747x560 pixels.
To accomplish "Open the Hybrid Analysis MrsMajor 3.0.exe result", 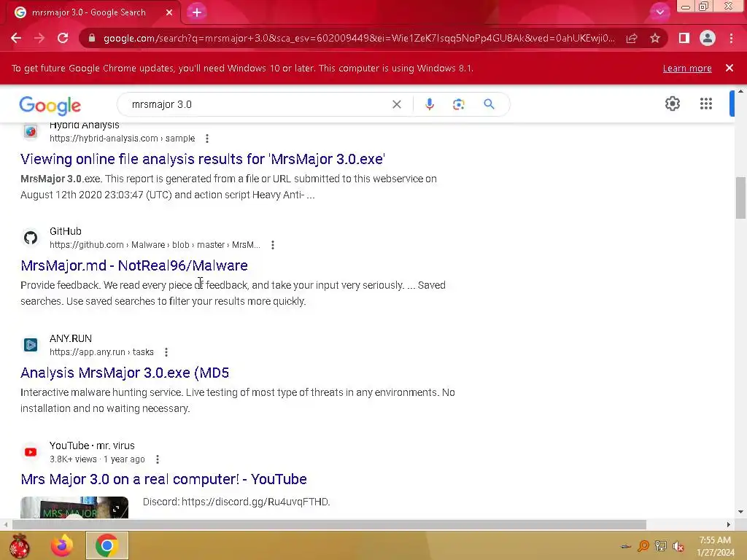I will [x=203, y=159].
